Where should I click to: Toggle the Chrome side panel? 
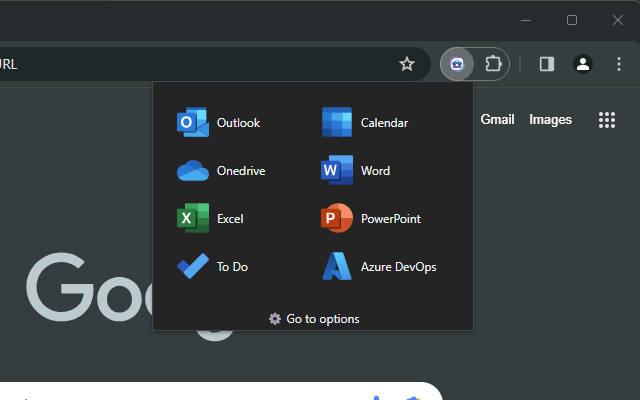click(x=547, y=64)
